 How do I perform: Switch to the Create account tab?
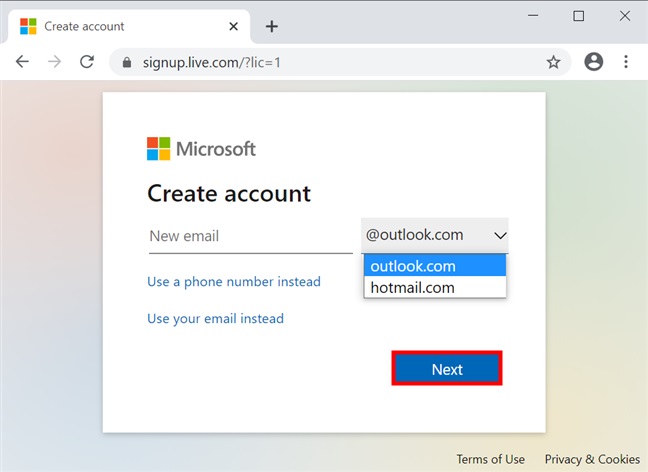coord(120,26)
